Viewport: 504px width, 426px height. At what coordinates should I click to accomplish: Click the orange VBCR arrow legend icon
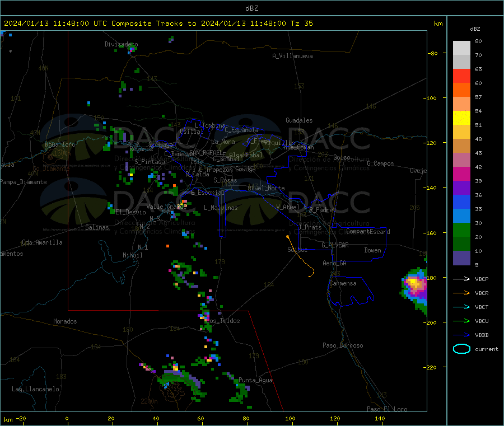tap(461, 293)
